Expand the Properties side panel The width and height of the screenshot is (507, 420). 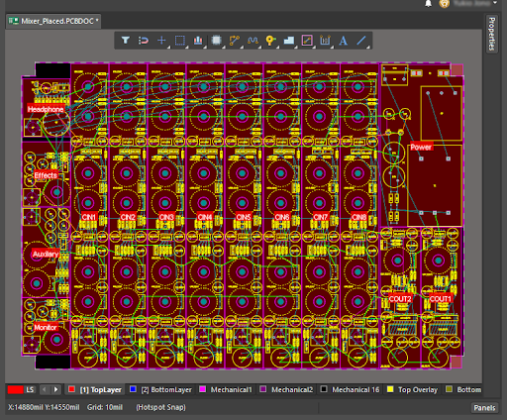pyautogui.click(x=491, y=34)
